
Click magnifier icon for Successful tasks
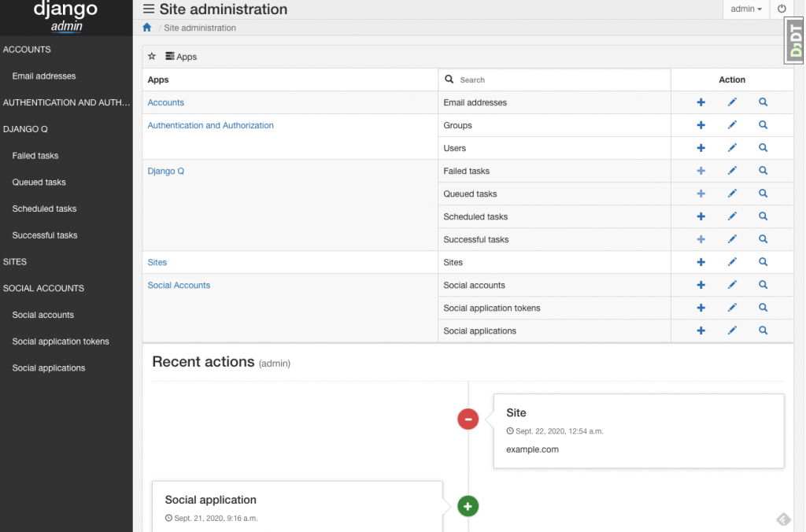763,239
